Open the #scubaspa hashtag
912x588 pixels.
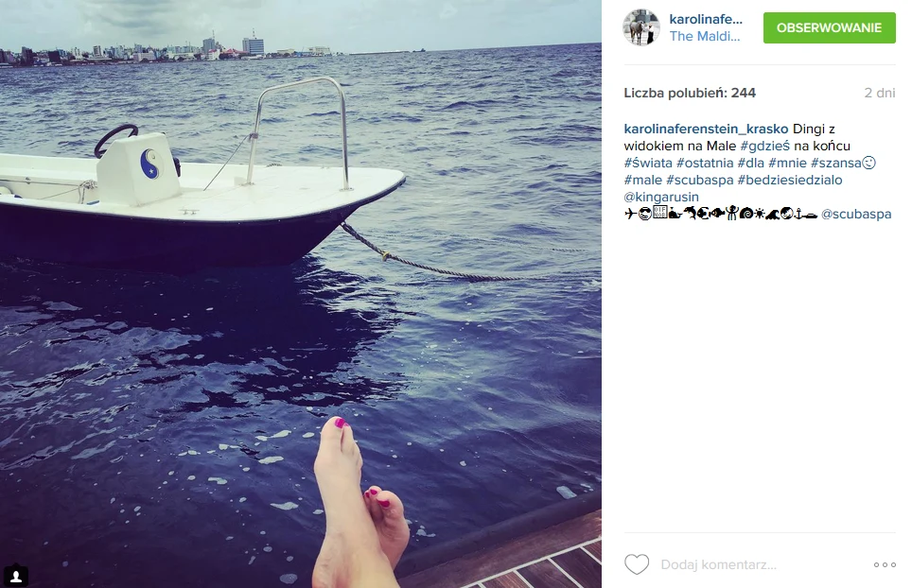[x=700, y=180]
